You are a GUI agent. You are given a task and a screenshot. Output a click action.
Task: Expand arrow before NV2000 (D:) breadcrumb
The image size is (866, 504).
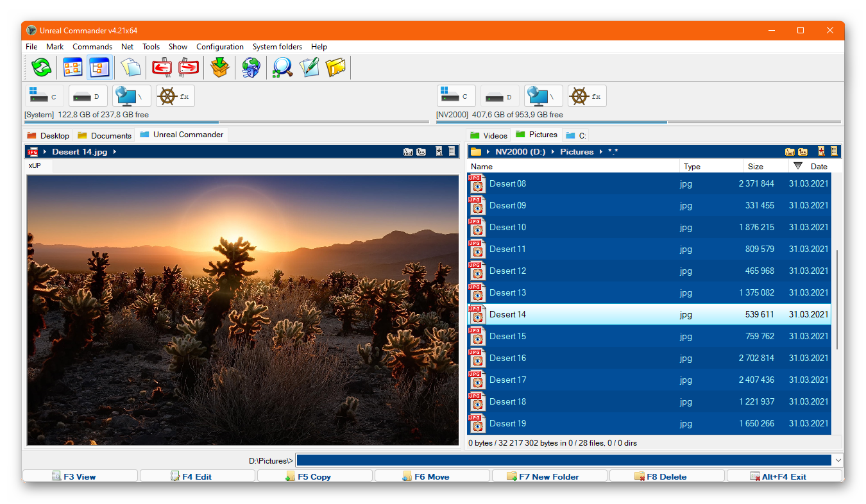click(488, 152)
